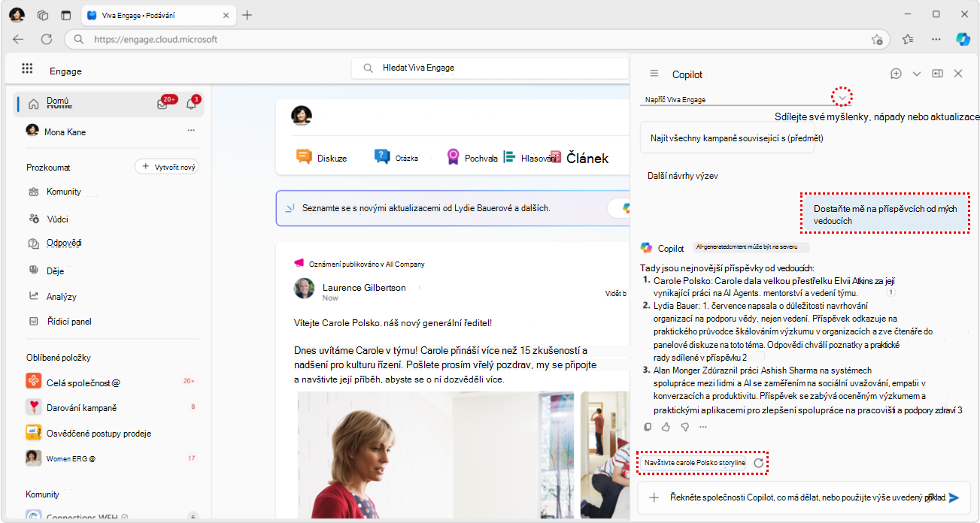This screenshot has height=523, width=980.
Task: Click Laurence Gilbertson's avatar
Action: 305,289
